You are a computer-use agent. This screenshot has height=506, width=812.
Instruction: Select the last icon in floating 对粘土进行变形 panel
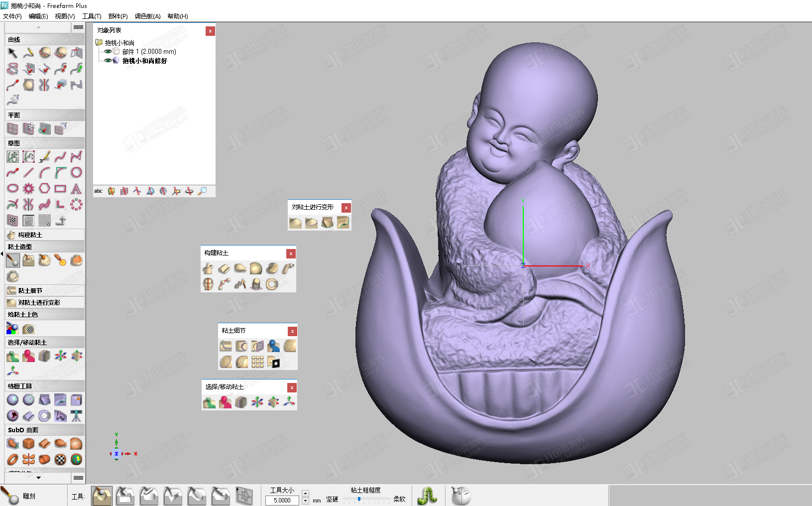coord(343,222)
